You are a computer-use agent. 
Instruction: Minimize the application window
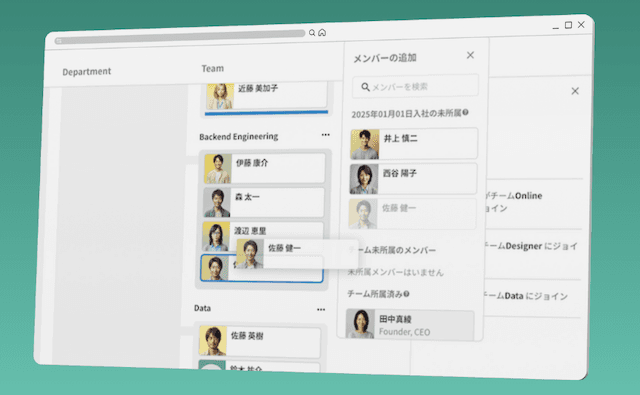click(556, 27)
